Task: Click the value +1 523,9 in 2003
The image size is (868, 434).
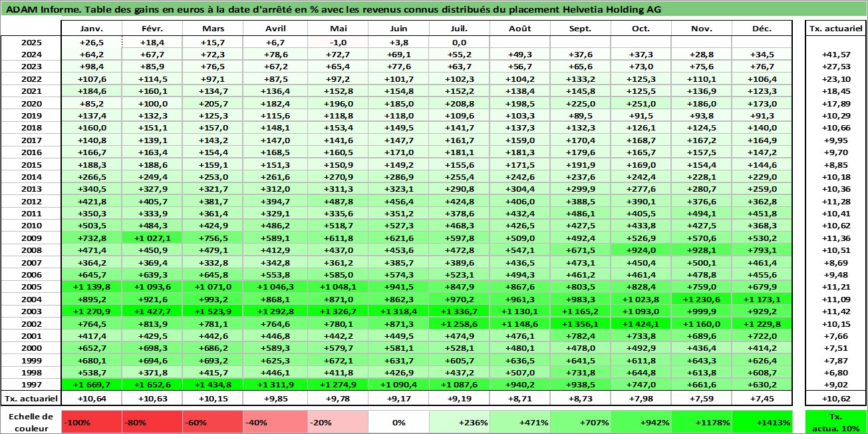Action: pyautogui.click(x=213, y=311)
